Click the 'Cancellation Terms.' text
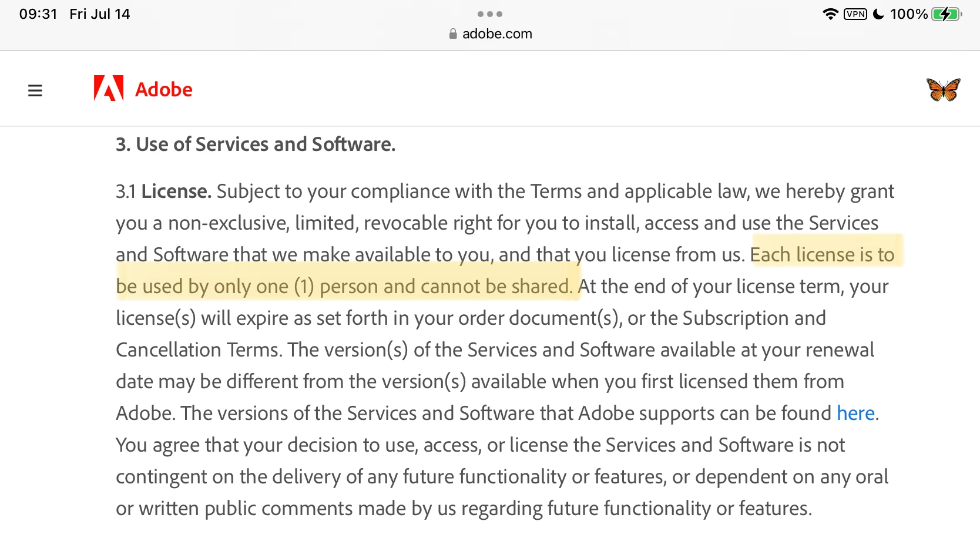980x538 pixels. click(x=199, y=350)
